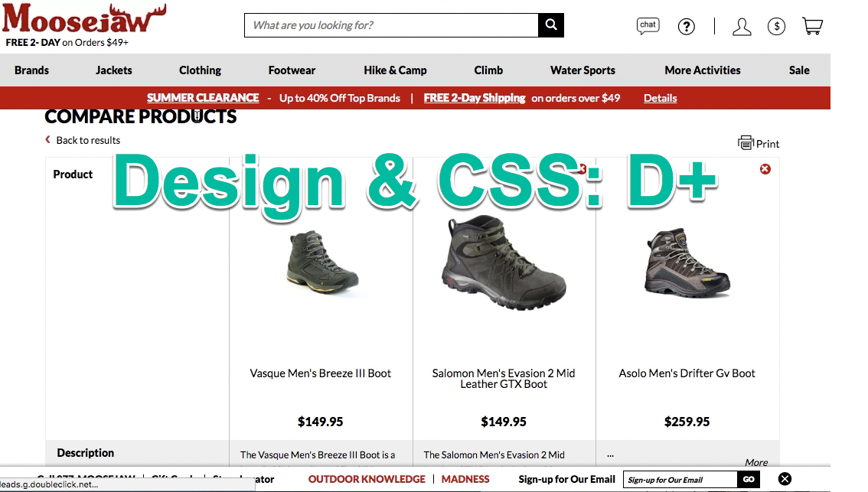Open the Details link in banner
The height and width of the screenshot is (492, 868).
[660, 98]
